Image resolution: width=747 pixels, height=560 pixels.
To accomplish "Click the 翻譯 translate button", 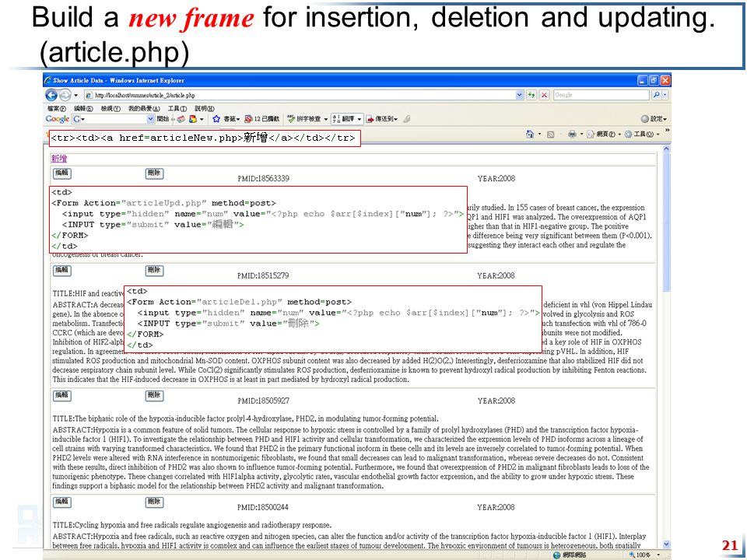I will [x=343, y=119].
